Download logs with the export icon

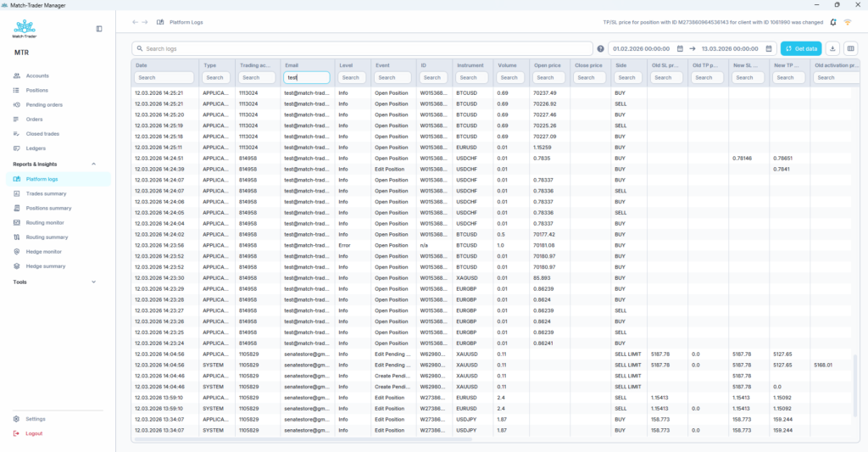point(832,49)
